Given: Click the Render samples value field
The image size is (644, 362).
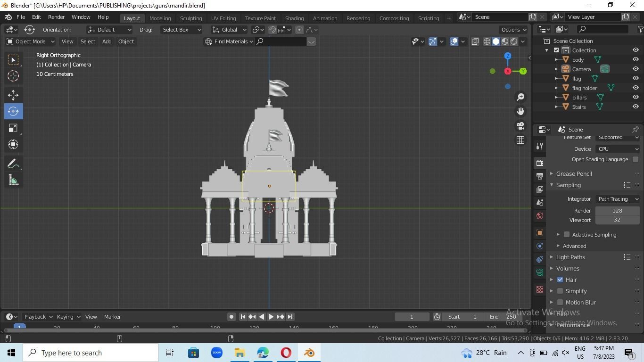Looking at the screenshot, I should tap(618, 211).
